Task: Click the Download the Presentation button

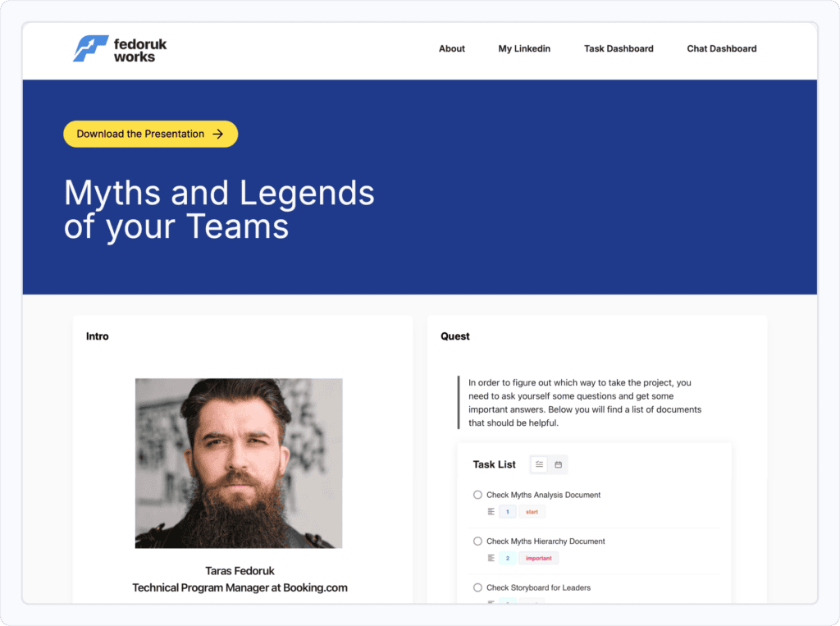Action: click(141, 134)
